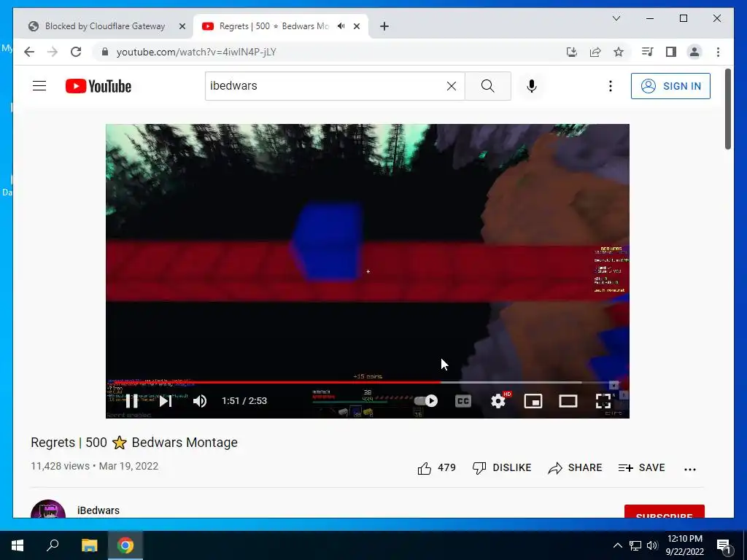Click SAVE to add to playlist
Screen dimensions: 747x560
[641, 468]
